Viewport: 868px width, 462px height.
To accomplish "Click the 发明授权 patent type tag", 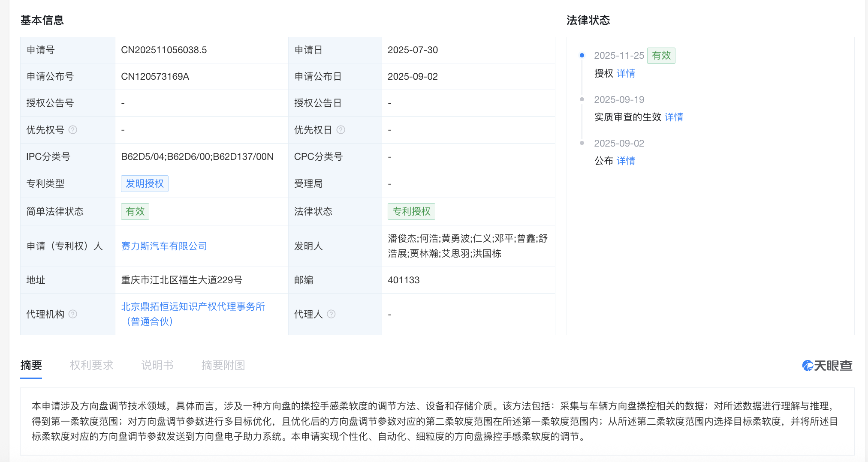I will (x=145, y=183).
